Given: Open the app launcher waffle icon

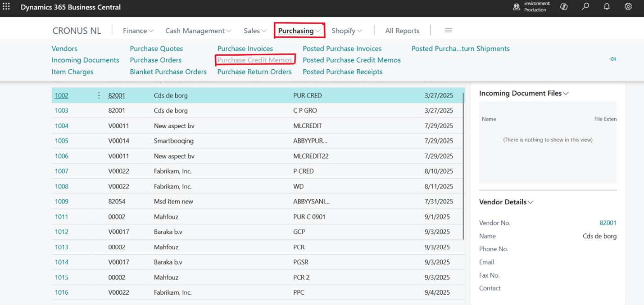Looking at the screenshot, I should (x=6, y=7).
